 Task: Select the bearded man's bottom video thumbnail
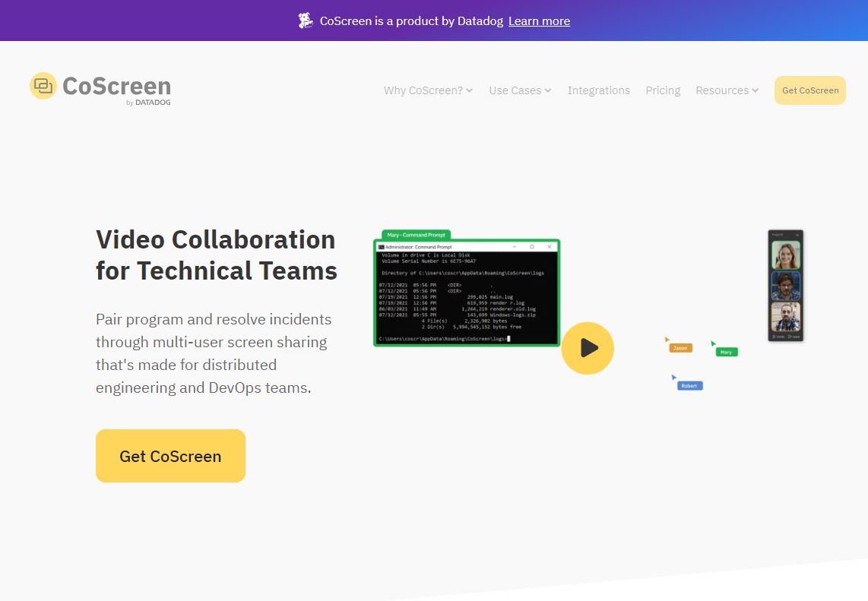[x=785, y=317]
